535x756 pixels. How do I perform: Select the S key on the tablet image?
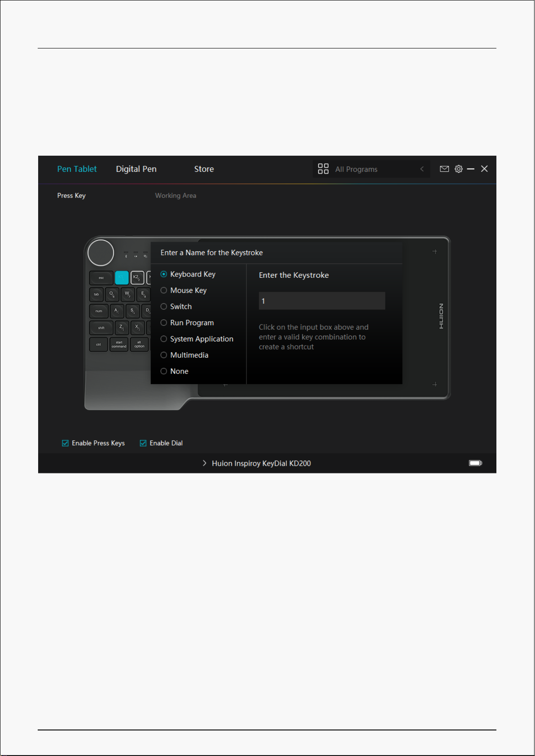point(132,311)
